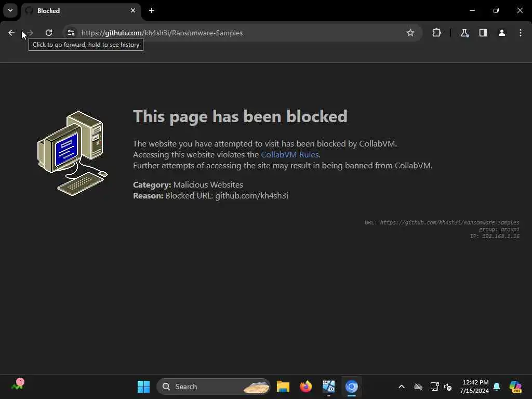The width and height of the screenshot is (532, 399).
Task: Click the OneDrive cloud tray icon
Action: tap(418, 387)
